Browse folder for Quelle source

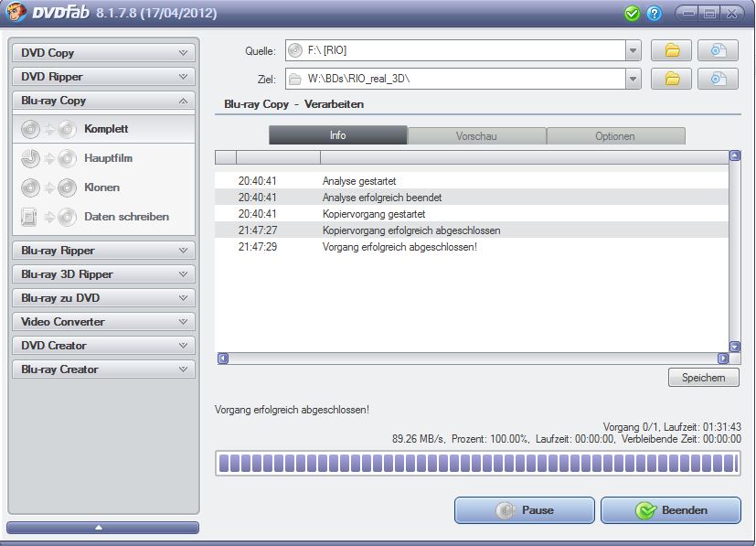tap(672, 50)
